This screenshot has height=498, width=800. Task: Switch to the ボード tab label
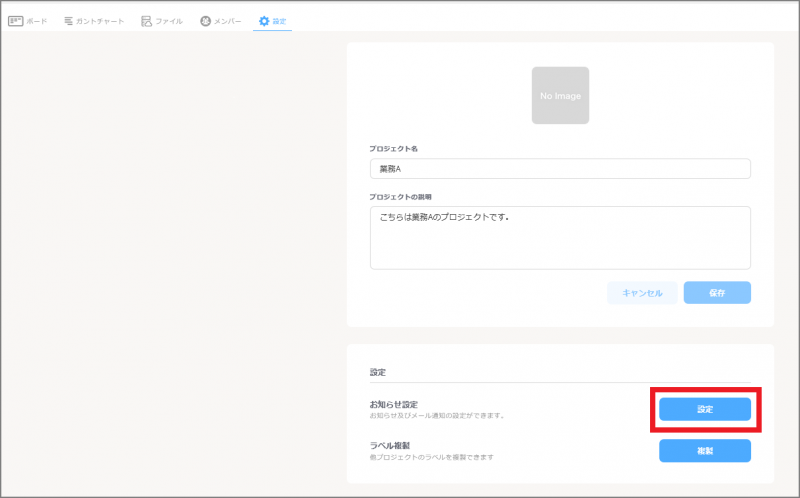pos(37,21)
